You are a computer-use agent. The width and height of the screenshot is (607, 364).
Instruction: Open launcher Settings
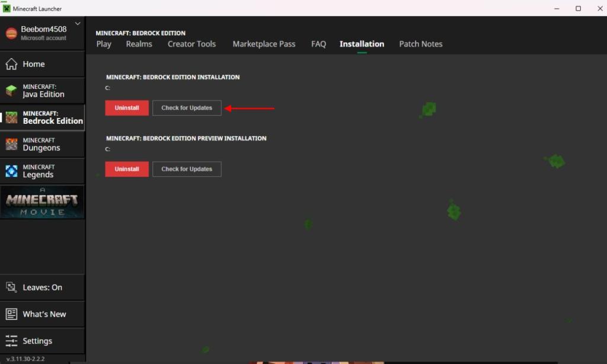[36, 341]
